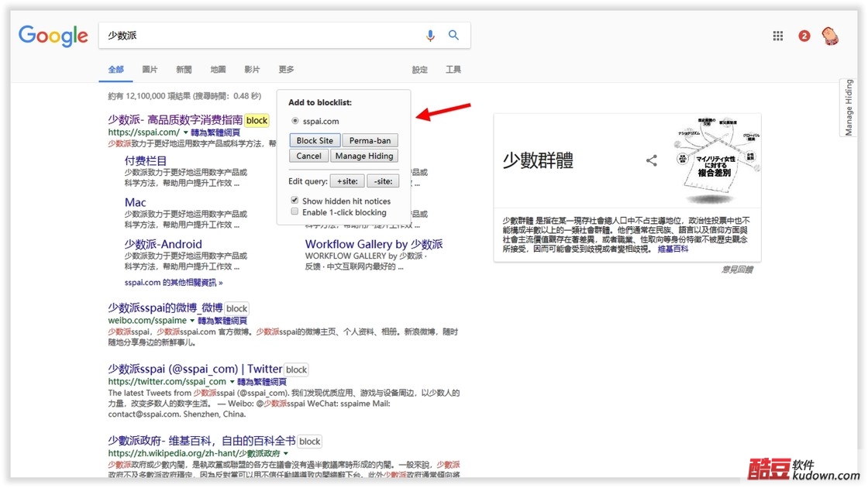The width and height of the screenshot is (868, 488).
Task: Open the 付费栏目 sitelink
Action: click(x=146, y=160)
